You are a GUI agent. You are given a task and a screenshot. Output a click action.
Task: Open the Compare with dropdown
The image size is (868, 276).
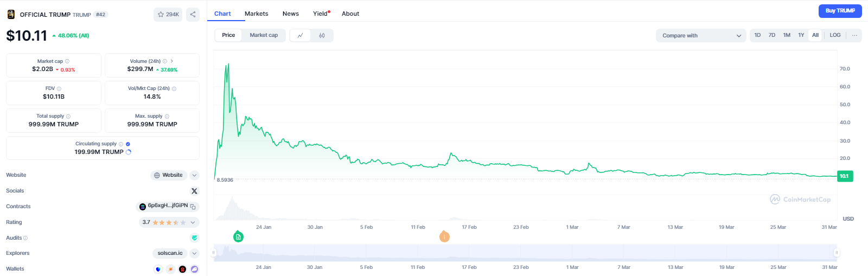[701, 36]
